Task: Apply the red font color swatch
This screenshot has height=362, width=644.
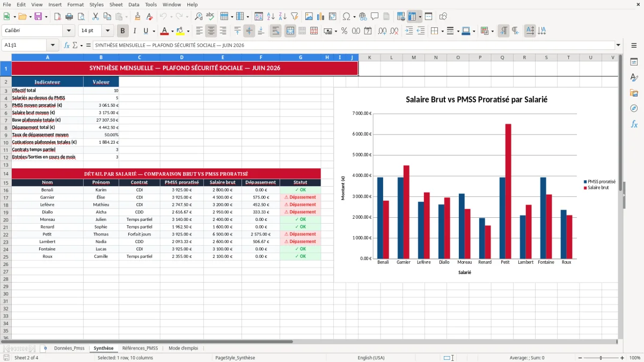Action: (x=164, y=31)
